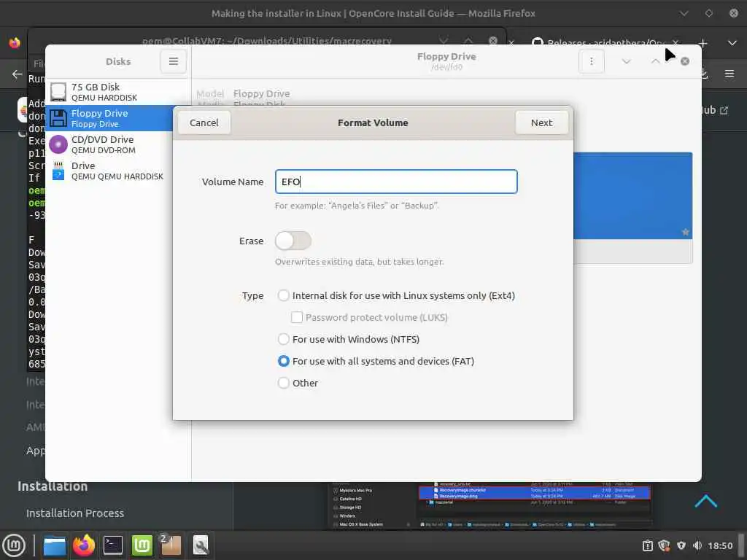Toggle the Erase switch on
This screenshot has width=747, height=560.
293,241
